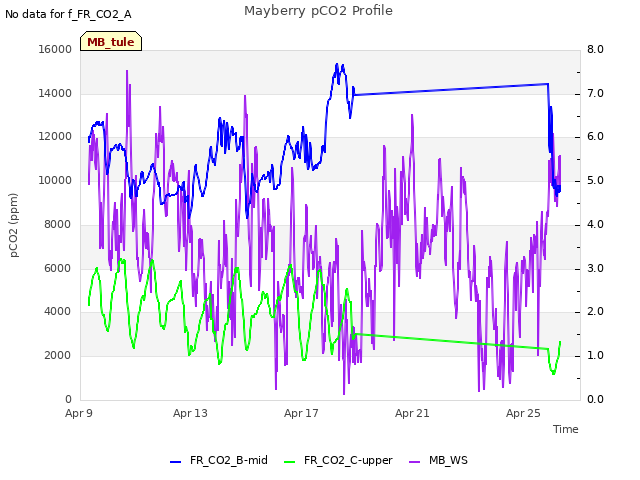The height and width of the screenshot is (480, 640).
Task: Click the 1.0 right axis value
Action: click(x=596, y=356)
